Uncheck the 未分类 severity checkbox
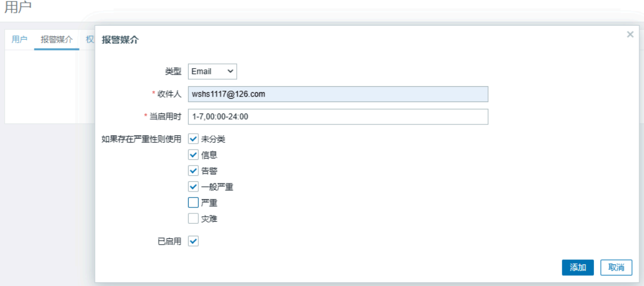 [x=193, y=139]
